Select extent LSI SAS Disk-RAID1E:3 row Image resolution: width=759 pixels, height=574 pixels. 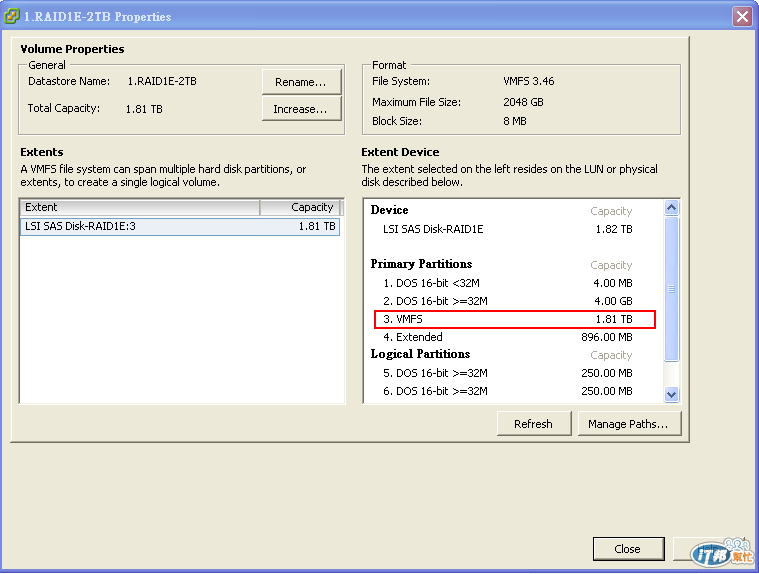pyautogui.click(x=180, y=227)
